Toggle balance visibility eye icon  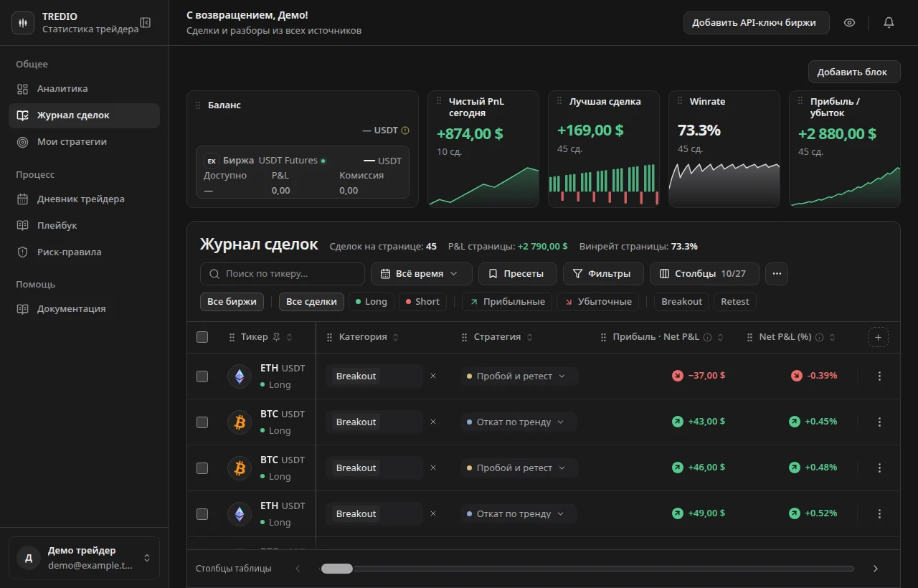pos(850,23)
